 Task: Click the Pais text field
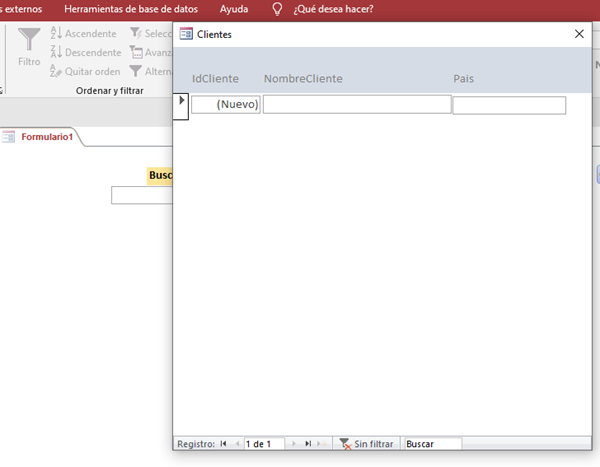tap(509, 105)
